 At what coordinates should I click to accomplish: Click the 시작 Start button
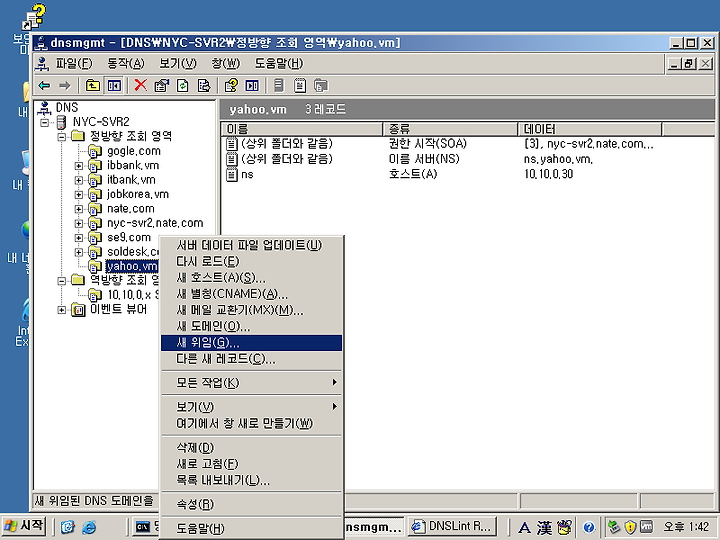23,526
